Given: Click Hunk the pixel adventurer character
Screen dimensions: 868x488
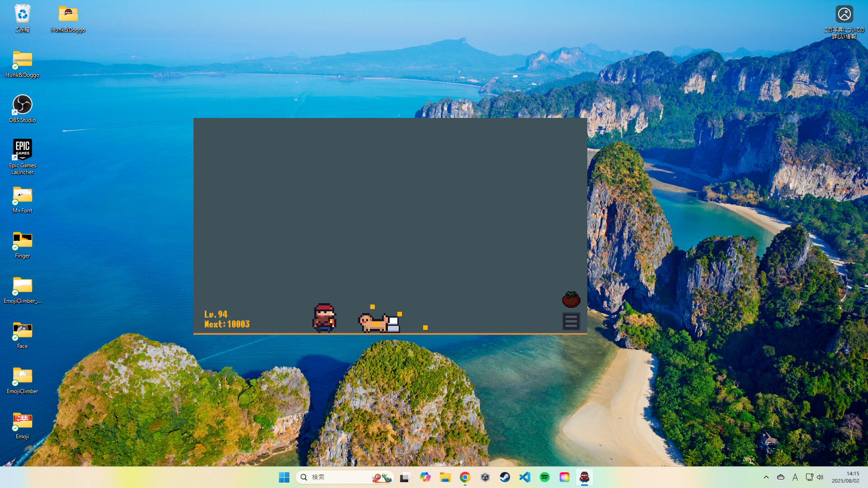Looking at the screenshot, I should (323, 318).
